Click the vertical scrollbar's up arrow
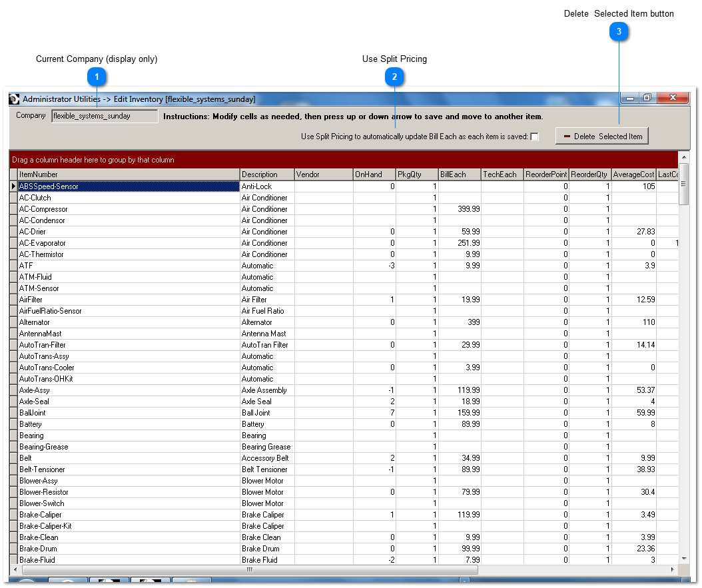 [x=683, y=158]
